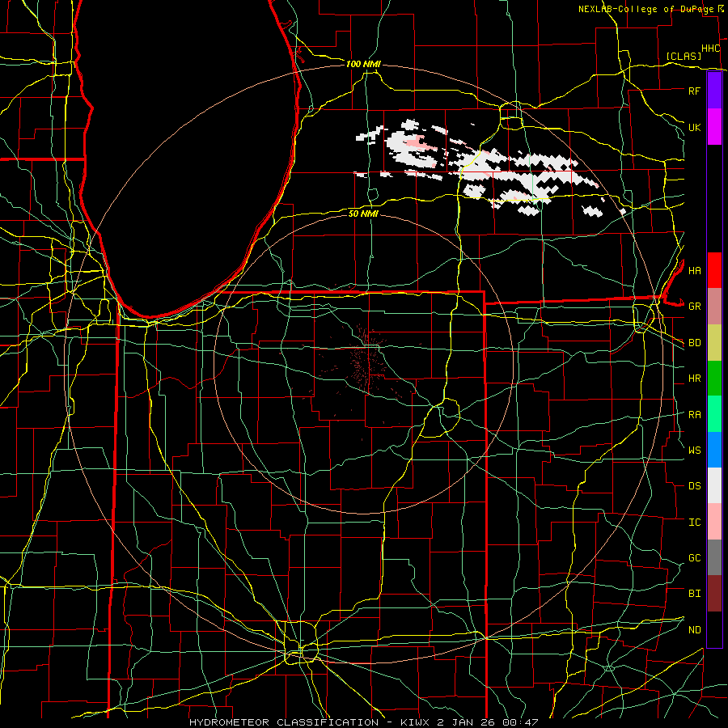Viewport: 728px width, 728px height.
Task: Click the DS legend label
Action: click(694, 486)
